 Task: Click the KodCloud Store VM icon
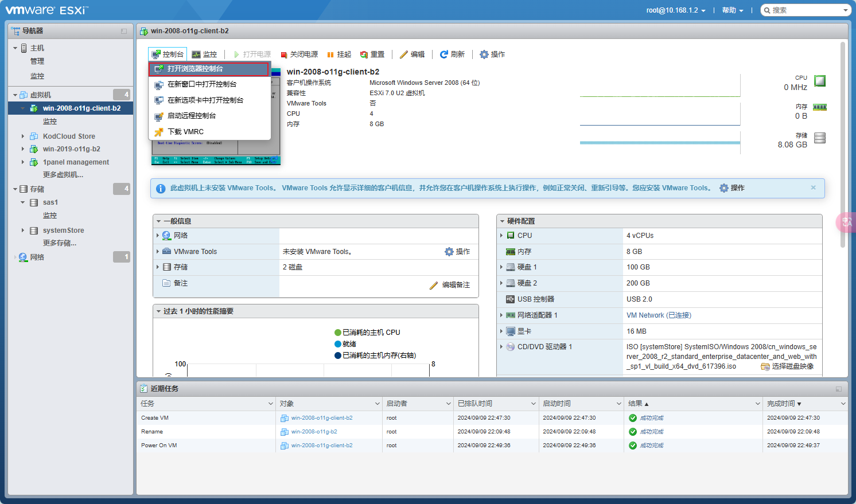(x=34, y=136)
